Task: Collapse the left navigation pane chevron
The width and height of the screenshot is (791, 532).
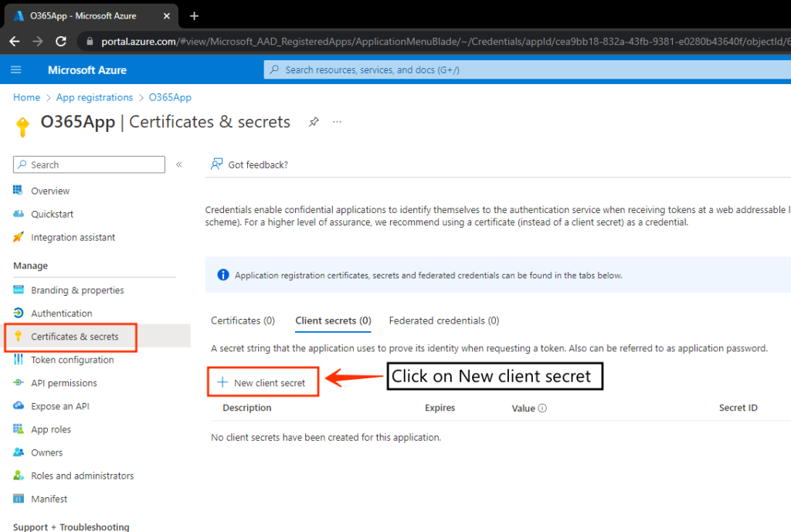Action: pyautogui.click(x=179, y=164)
